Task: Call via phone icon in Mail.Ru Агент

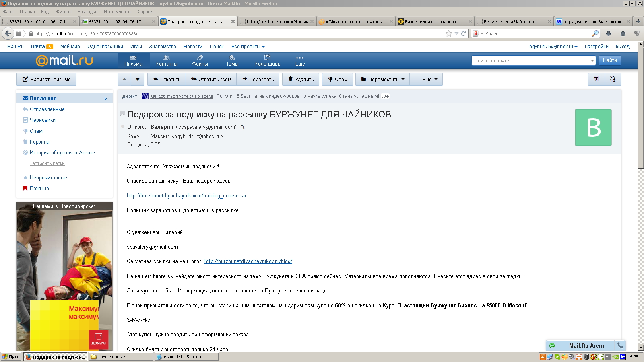Action: click(x=620, y=345)
